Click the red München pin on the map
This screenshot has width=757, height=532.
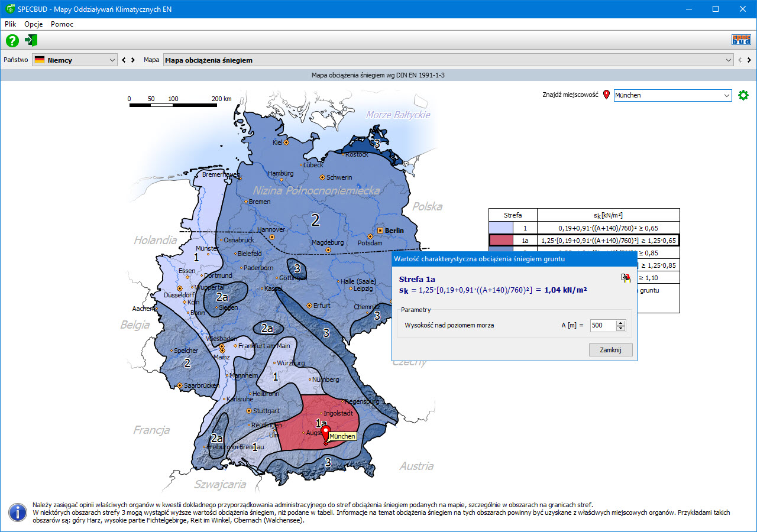[325, 434]
